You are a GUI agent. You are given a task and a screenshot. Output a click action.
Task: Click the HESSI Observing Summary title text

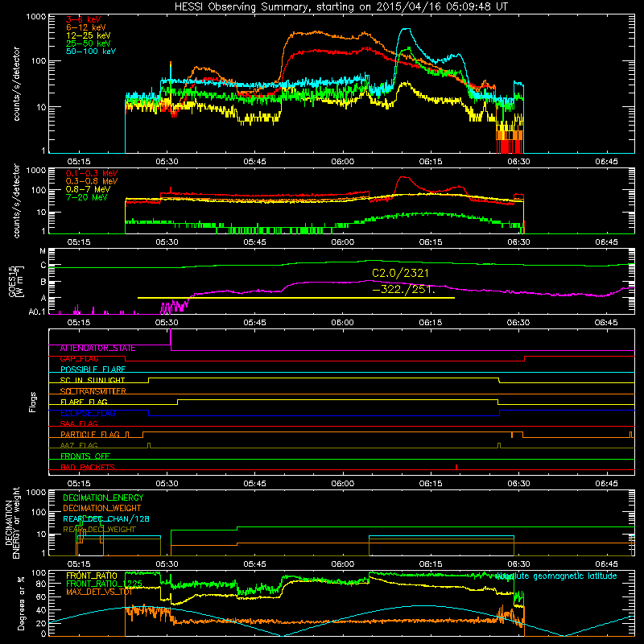tap(341, 7)
